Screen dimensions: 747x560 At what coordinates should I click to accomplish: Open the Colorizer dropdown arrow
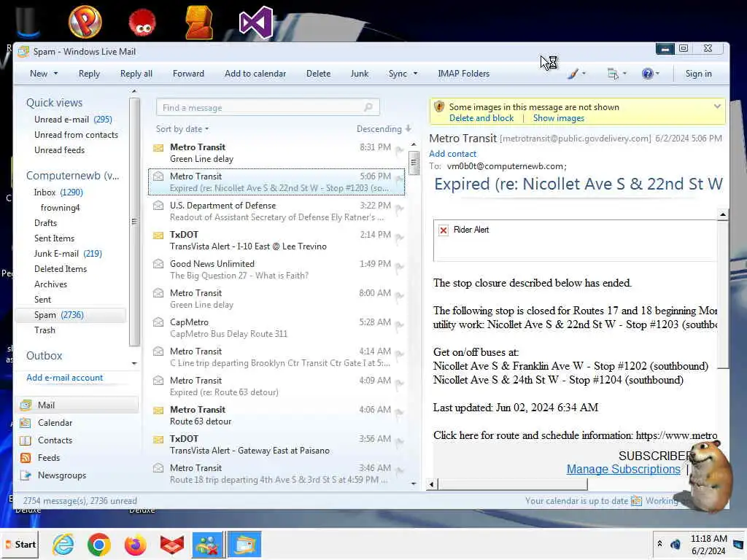[x=584, y=74]
